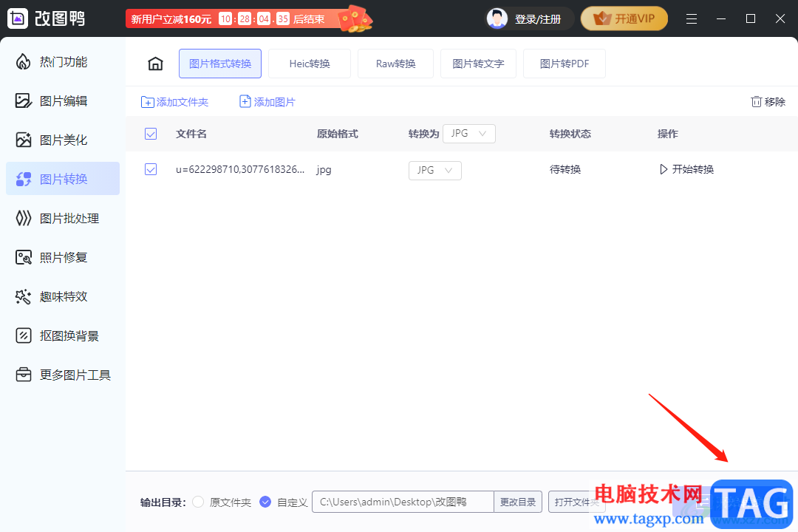Select 图片转换 sidebar entry

coord(63,179)
